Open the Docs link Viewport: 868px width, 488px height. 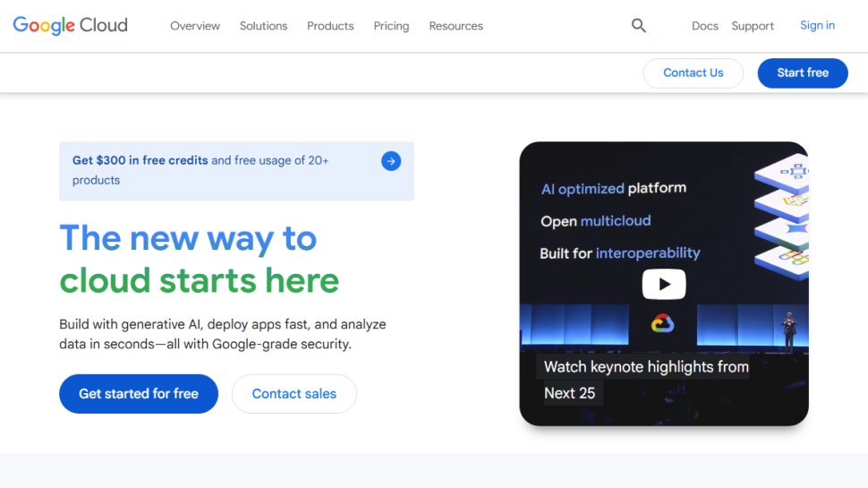[x=705, y=26]
